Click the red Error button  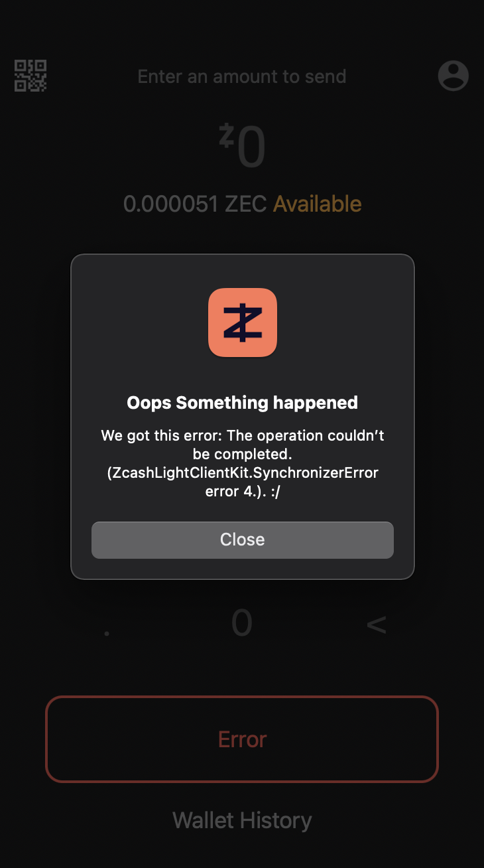[242, 739]
